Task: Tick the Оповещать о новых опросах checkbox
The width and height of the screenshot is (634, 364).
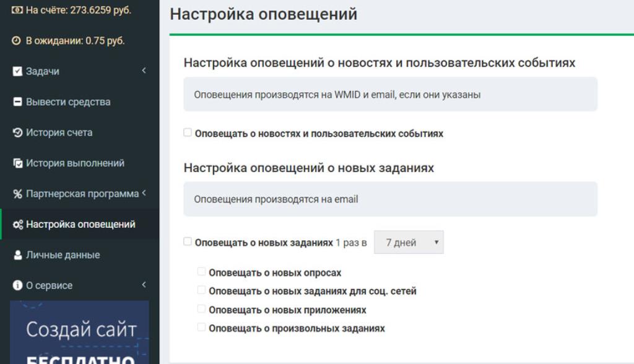Action: click(x=201, y=272)
